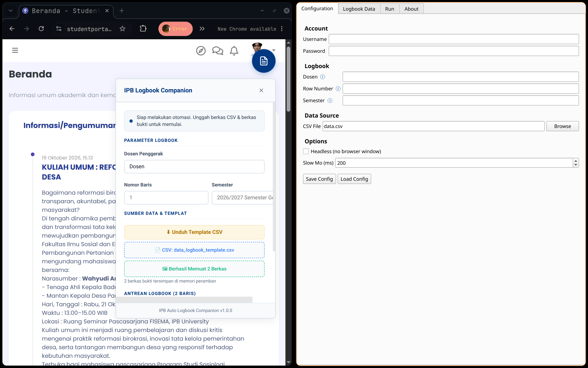Open the chat messages icon
The width and height of the screenshot is (588, 368).
tap(217, 51)
